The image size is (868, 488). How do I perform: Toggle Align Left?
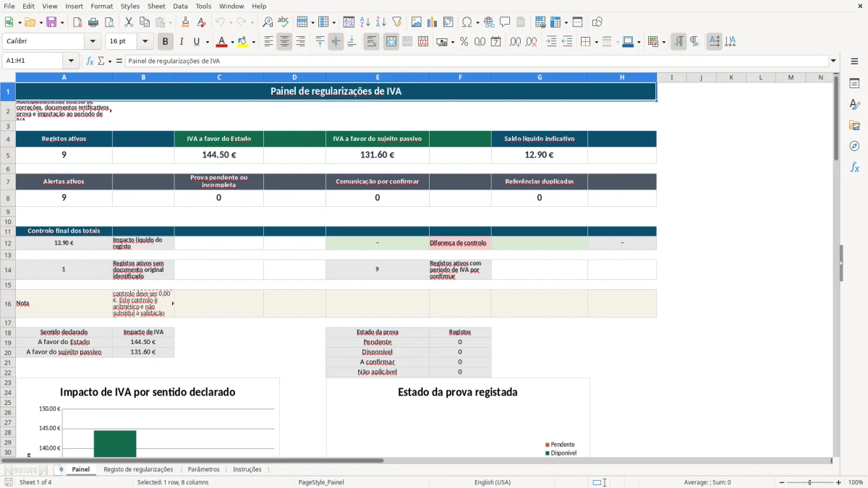pos(268,42)
